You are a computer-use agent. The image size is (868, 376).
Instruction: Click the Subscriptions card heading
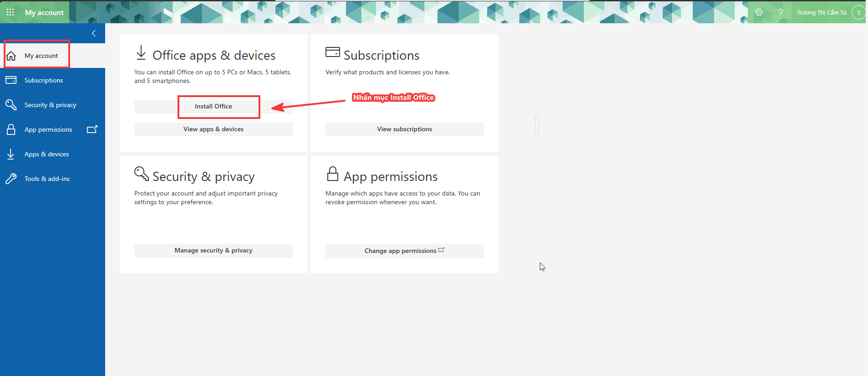pos(381,55)
